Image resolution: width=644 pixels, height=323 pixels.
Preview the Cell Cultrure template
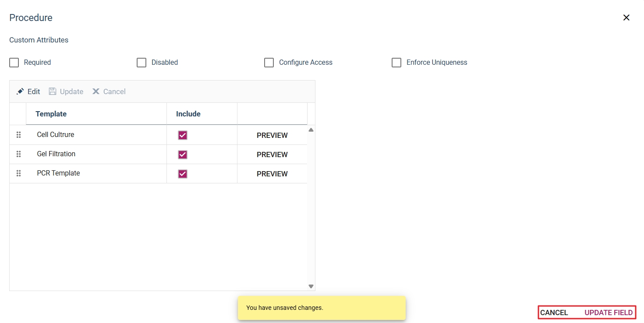[272, 135]
